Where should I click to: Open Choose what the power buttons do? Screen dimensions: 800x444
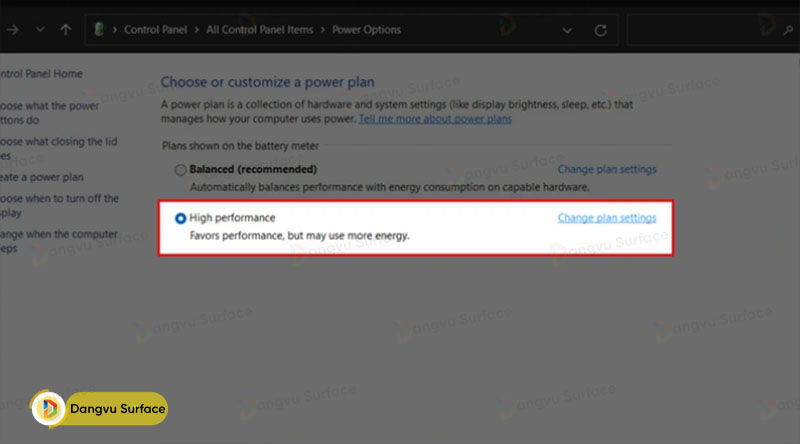50,112
